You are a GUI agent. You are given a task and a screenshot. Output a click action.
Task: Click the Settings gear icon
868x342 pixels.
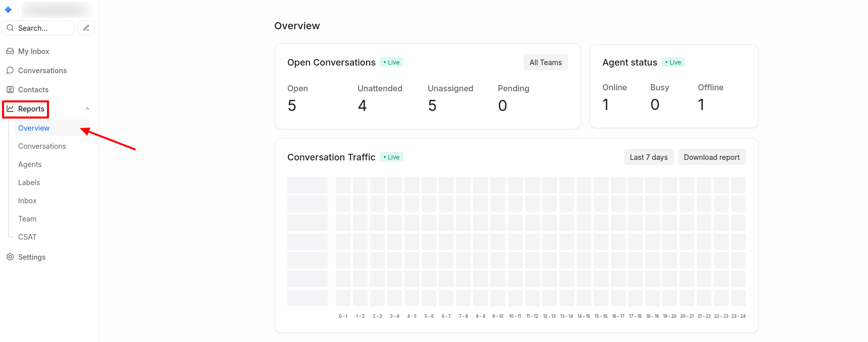point(10,257)
